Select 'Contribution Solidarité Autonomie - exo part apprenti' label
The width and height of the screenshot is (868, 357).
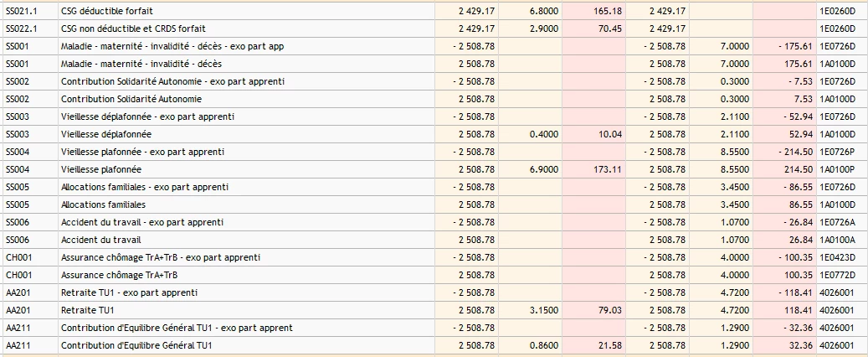click(x=172, y=81)
